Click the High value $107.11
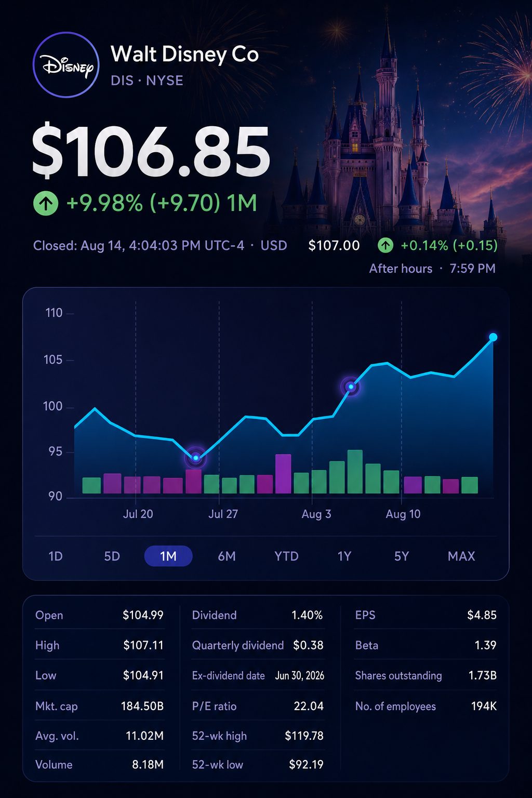 [x=143, y=645]
